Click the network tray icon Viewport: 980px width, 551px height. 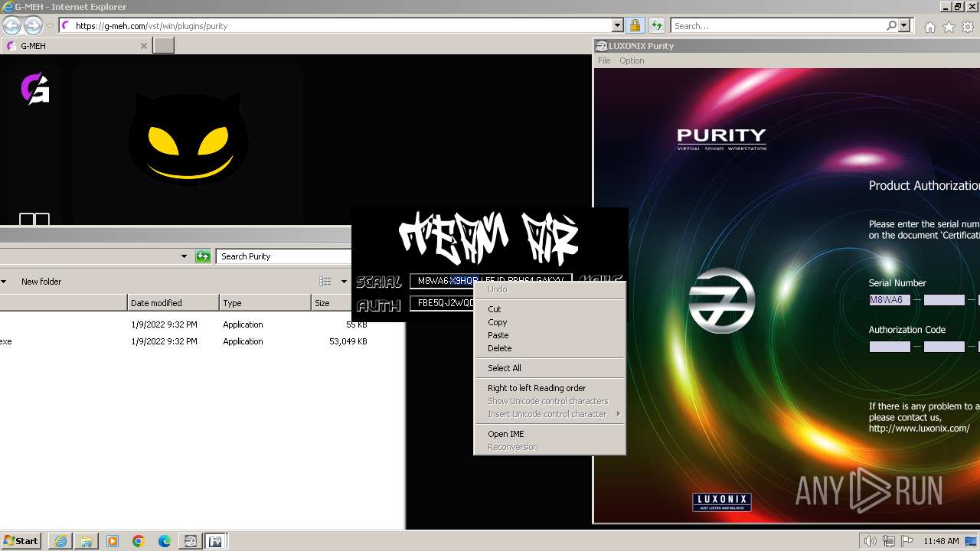coord(889,541)
